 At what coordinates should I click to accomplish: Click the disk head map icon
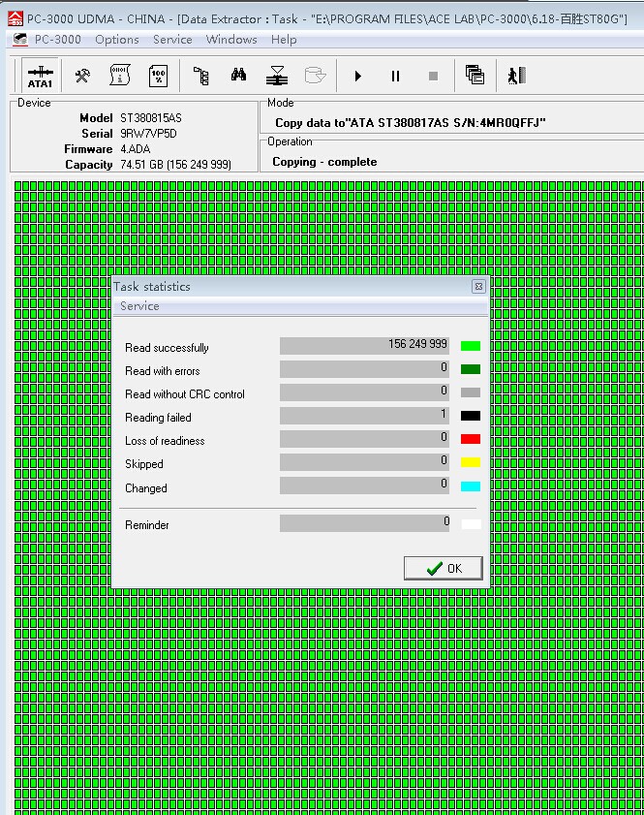(277, 76)
